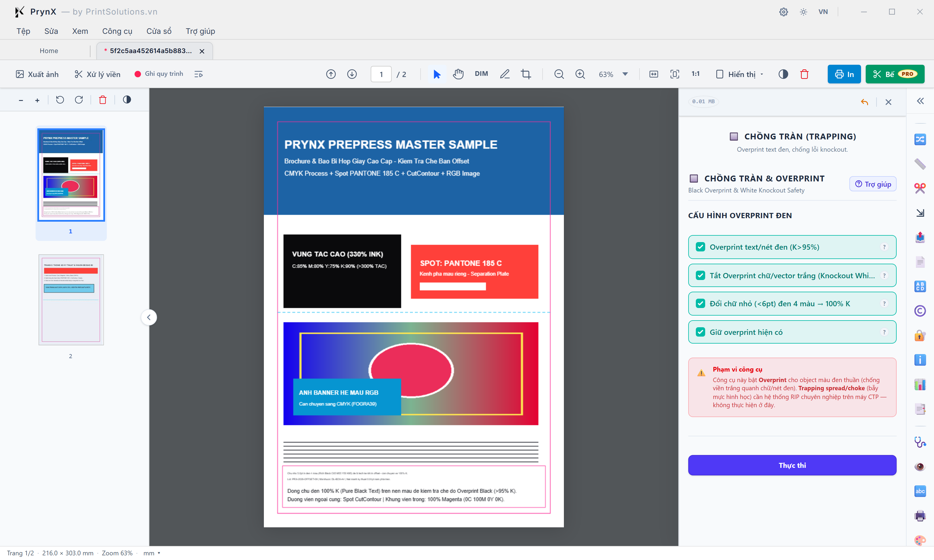Switch to the Home tab
934x560 pixels.
[x=49, y=50]
